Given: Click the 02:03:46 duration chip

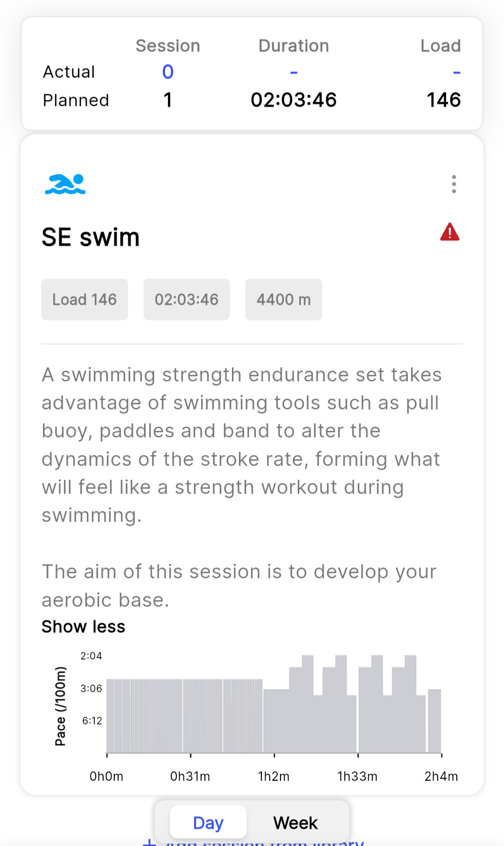Looking at the screenshot, I should coord(187,300).
